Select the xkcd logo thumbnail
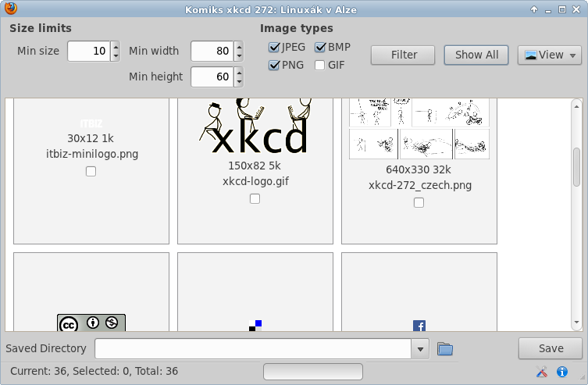 coord(255,126)
